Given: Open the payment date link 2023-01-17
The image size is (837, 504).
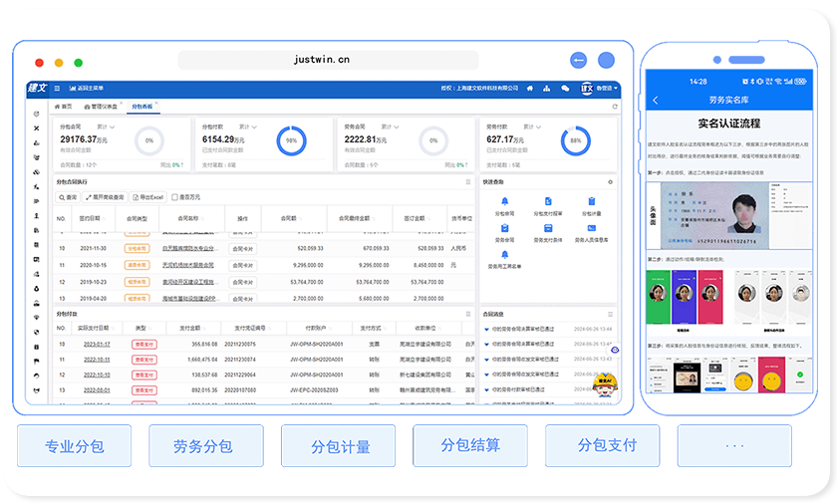Looking at the screenshot, I should (97, 344).
